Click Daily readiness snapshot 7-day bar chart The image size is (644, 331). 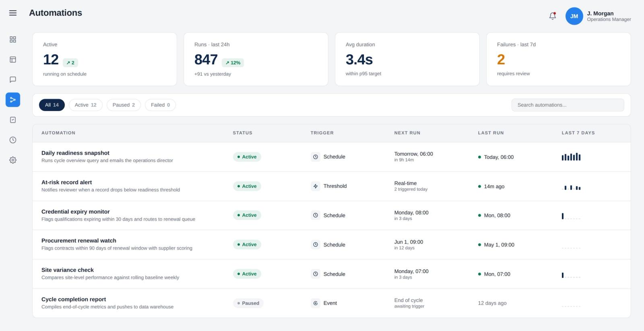click(x=571, y=157)
